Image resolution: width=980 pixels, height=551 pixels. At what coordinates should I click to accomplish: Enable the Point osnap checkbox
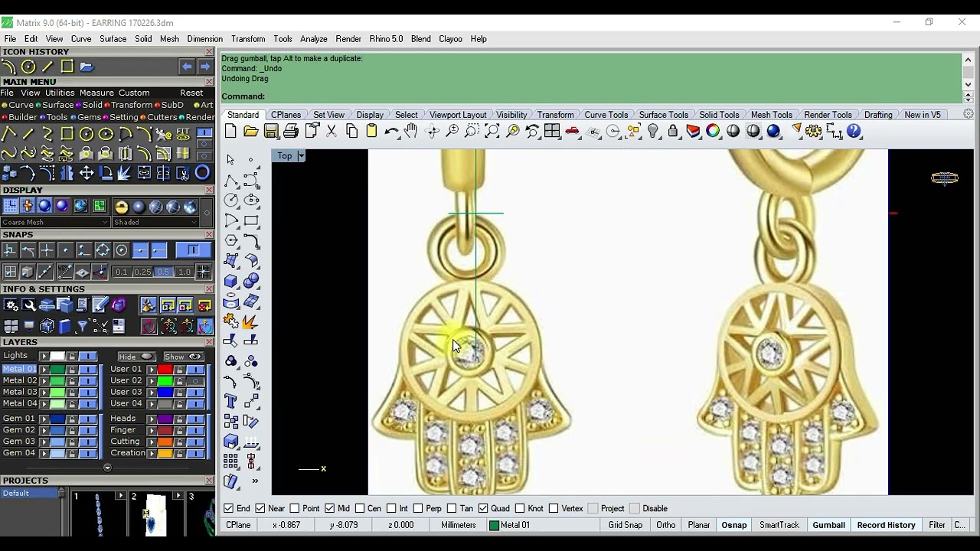[x=295, y=508]
